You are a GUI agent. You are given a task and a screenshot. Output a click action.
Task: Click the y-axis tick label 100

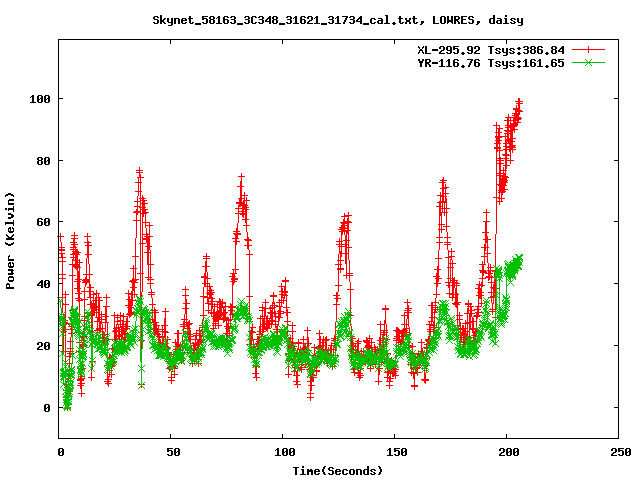tap(40, 99)
